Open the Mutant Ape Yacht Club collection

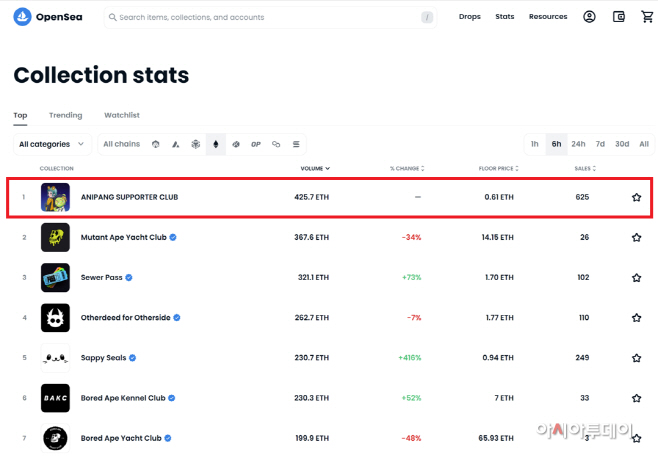tap(123, 237)
